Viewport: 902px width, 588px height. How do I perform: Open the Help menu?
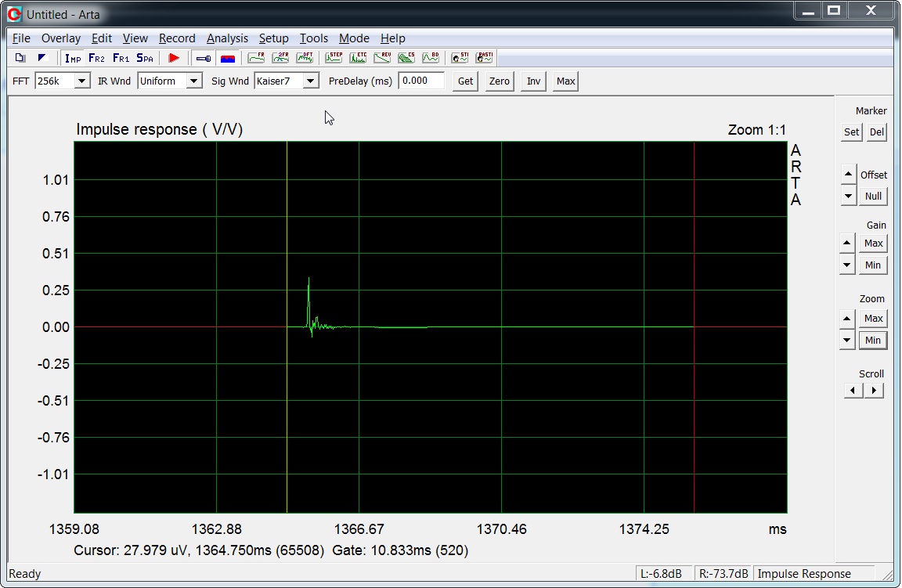tap(393, 38)
